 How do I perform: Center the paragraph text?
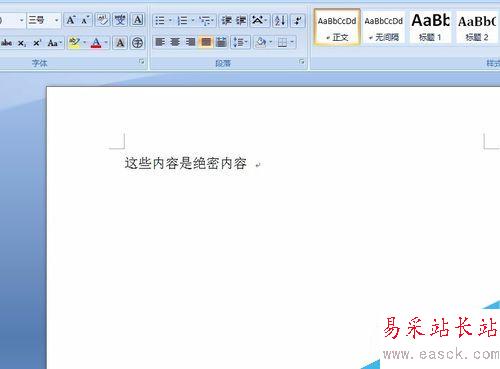coord(175,42)
